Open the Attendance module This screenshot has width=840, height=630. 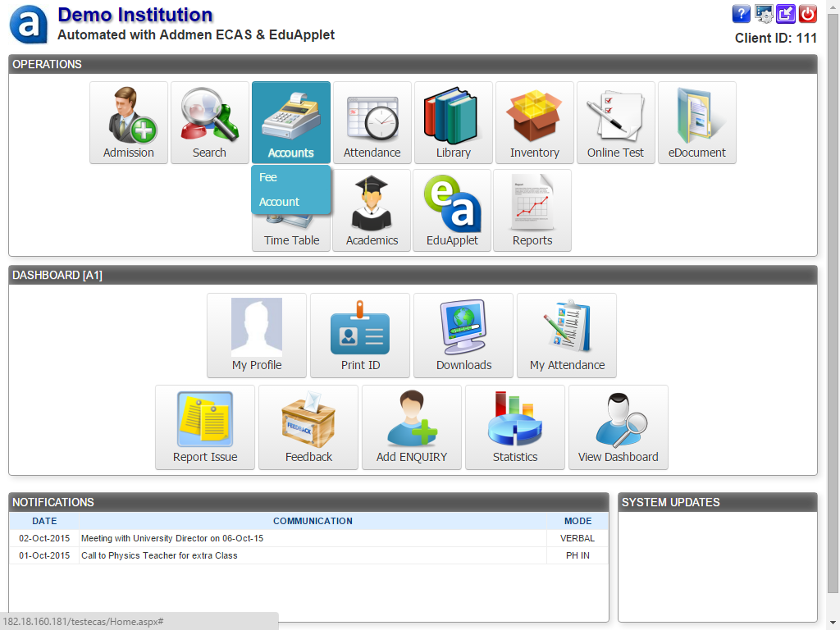point(372,121)
